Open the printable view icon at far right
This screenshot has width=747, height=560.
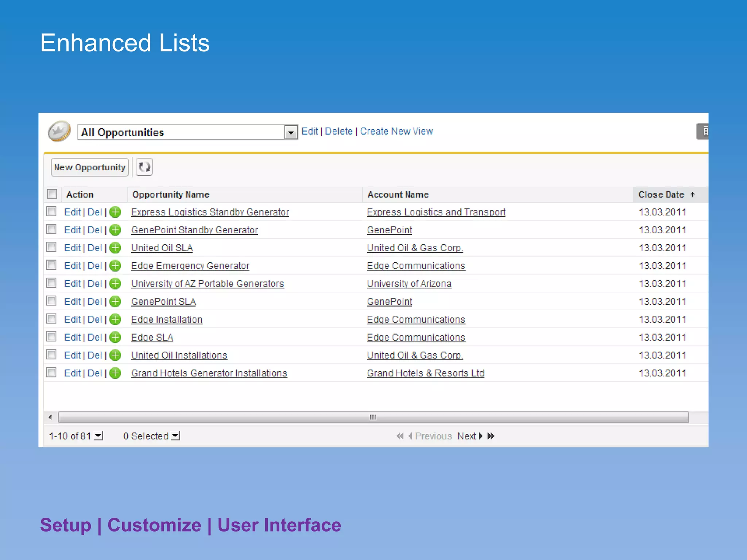[703, 132]
